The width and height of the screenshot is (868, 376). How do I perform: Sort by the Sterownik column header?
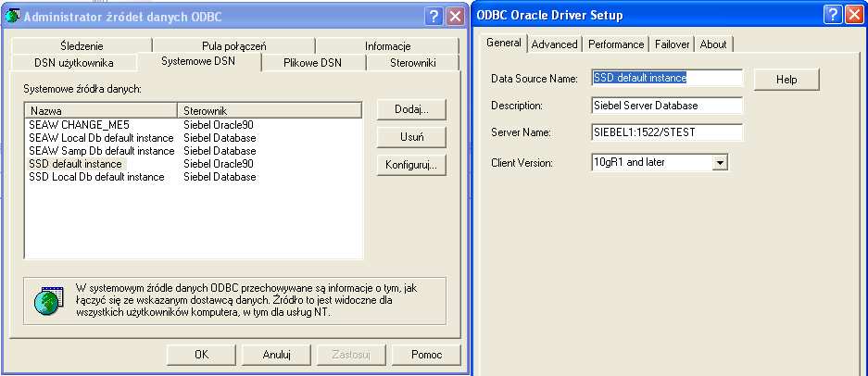tap(270, 111)
